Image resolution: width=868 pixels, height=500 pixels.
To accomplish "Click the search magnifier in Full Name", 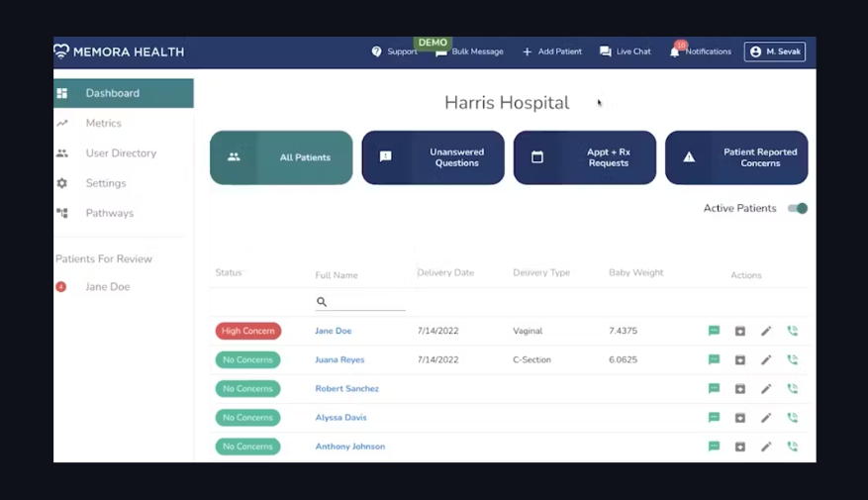I will tap(322, 301).
